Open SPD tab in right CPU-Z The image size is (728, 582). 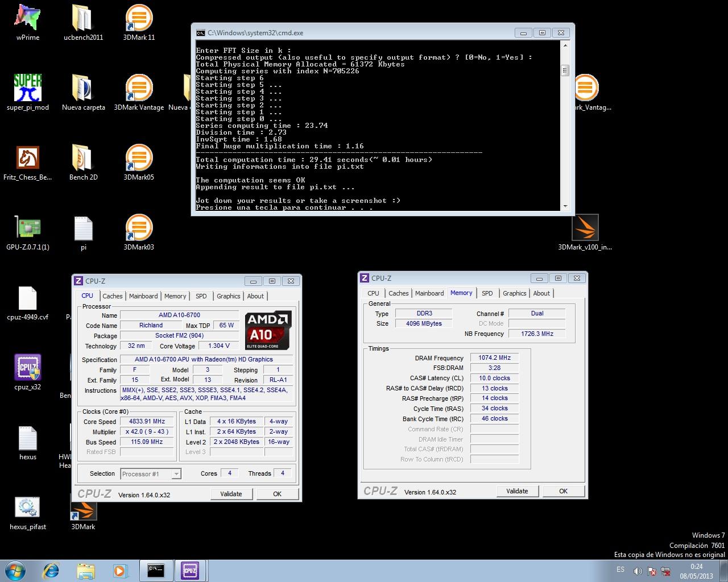coord(487,293)
